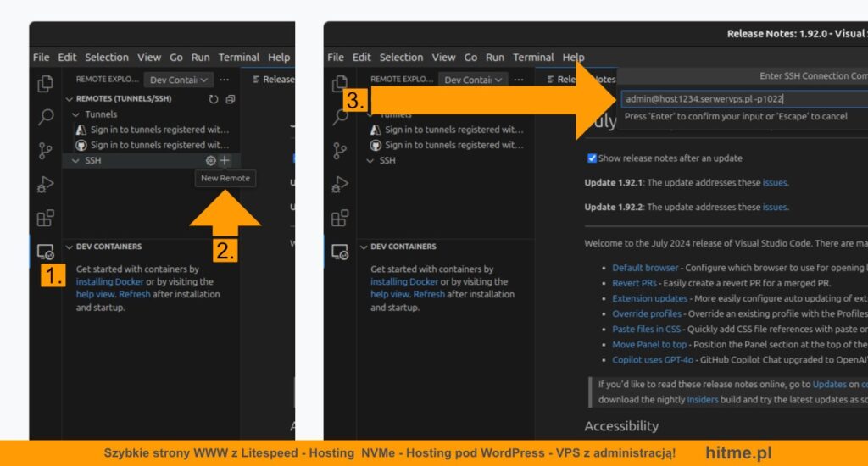Open Move Panel to top link
This screenshot has width=868, height=466.
point(649,345)
